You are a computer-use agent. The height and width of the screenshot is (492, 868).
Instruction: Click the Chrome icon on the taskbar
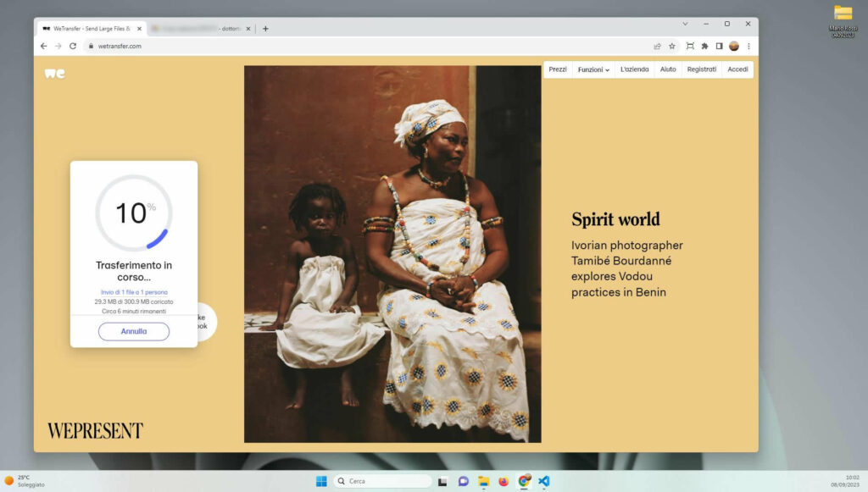tap(524, 482)
